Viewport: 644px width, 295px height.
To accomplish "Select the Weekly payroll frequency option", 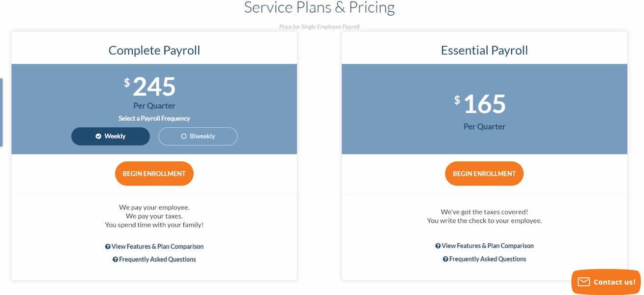I will click(x=110, y=136).
